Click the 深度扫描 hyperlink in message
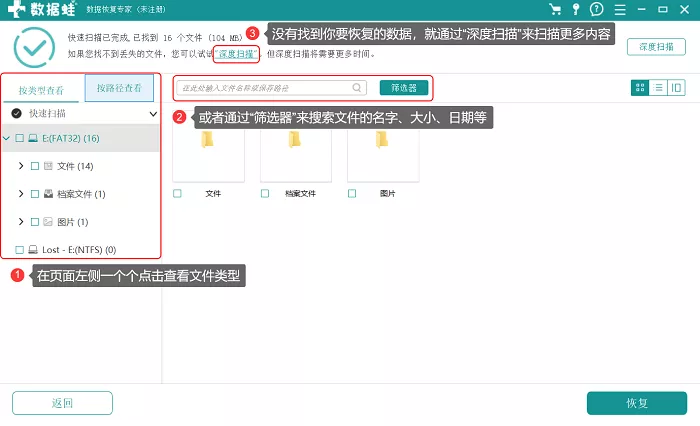The image size is (700, 426). 236,54
